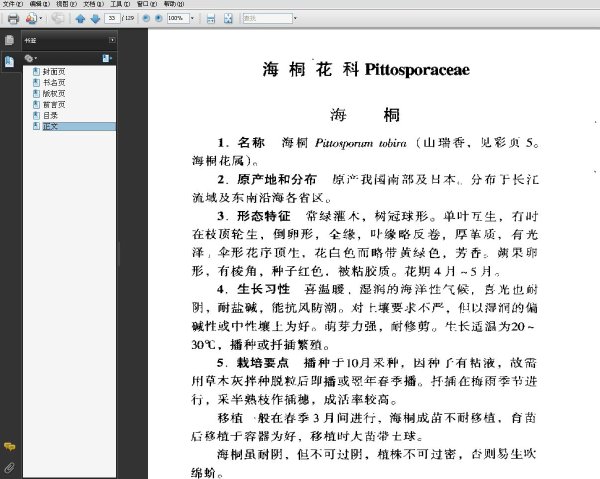Screen dimensions: 600x479
Task: Click the bookmark icon beside 封面页
Action: pos(36,72)
